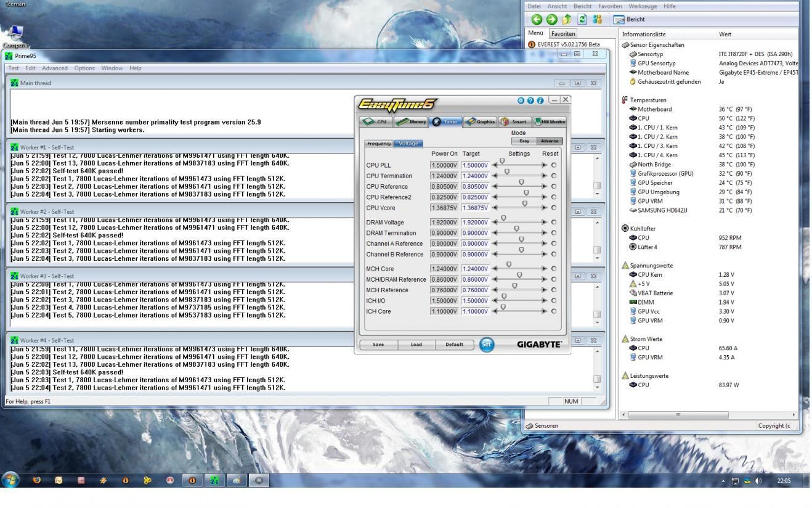Image resolution: width=812 pixels, height=508 pixels.
Task: Click the Everest green back arrow icon
Action: (x=537, y=20)
